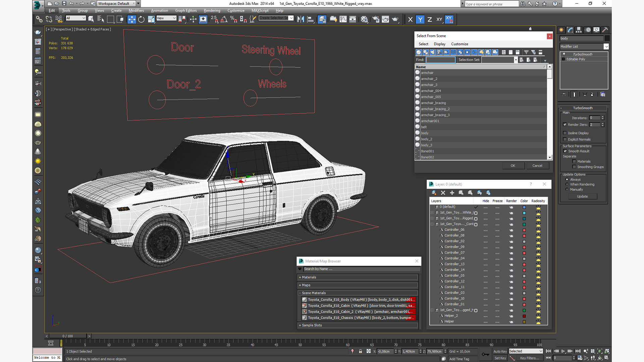Click the Key Mode lock selection icon
Screen dimensions: 644x362
360,351
